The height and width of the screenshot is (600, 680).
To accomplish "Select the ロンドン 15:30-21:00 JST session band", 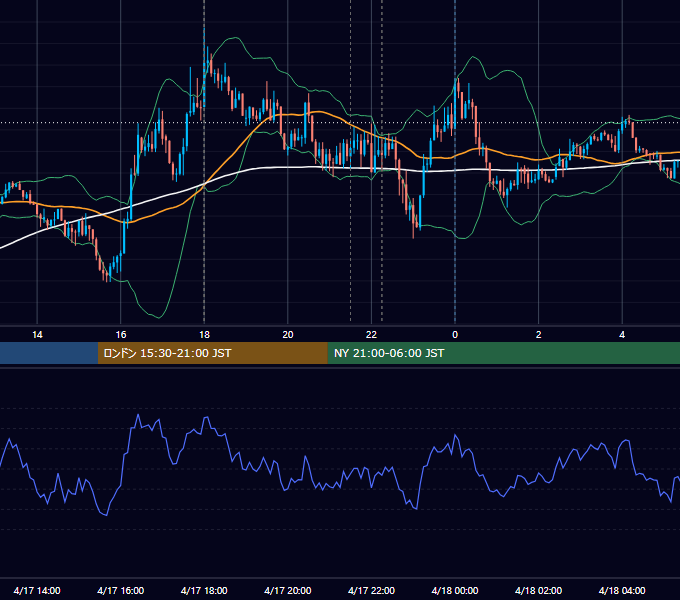I will pyautogui.click(x=212, y=353).
